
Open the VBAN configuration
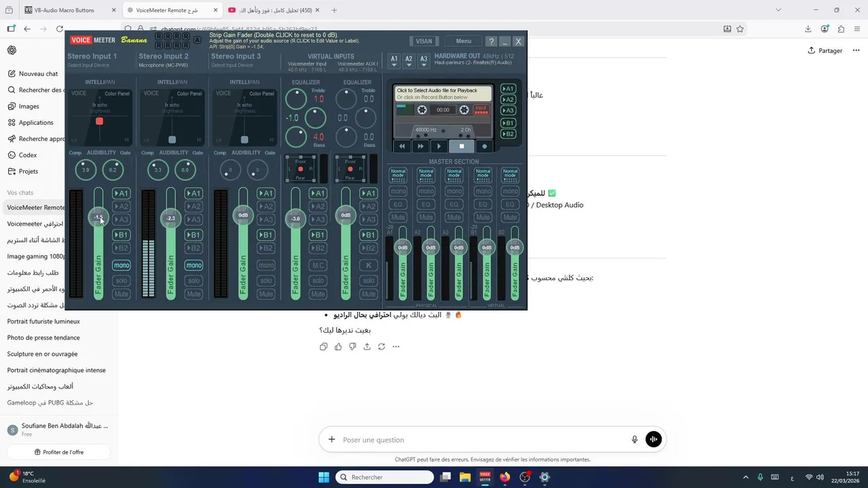click(x=424, y=41)
